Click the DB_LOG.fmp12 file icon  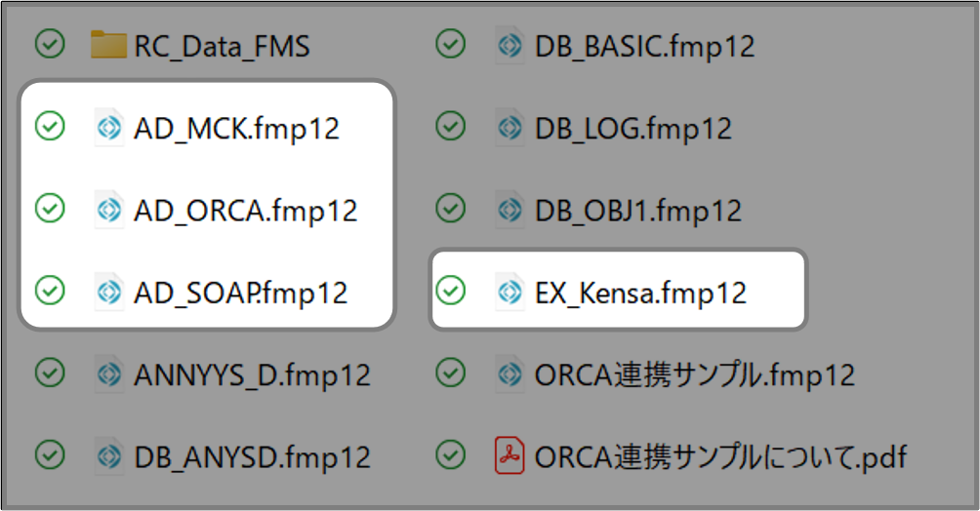pos(509,127)
